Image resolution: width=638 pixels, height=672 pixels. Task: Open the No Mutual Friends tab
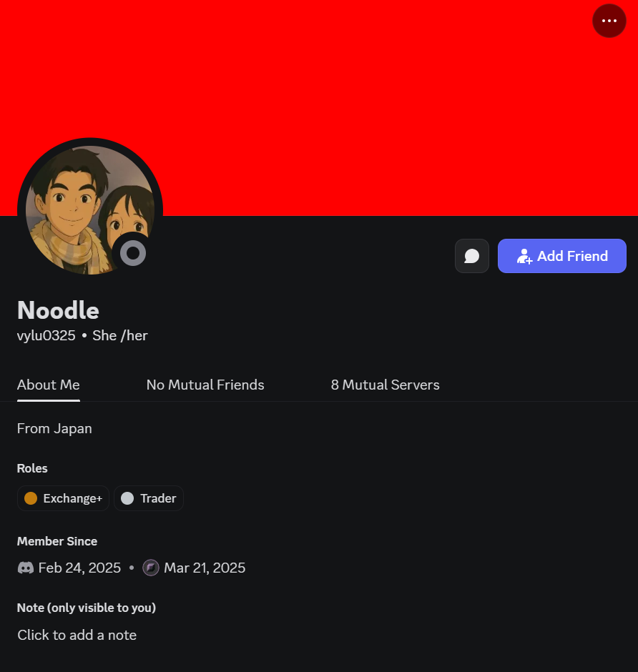[x=205, y=385]
